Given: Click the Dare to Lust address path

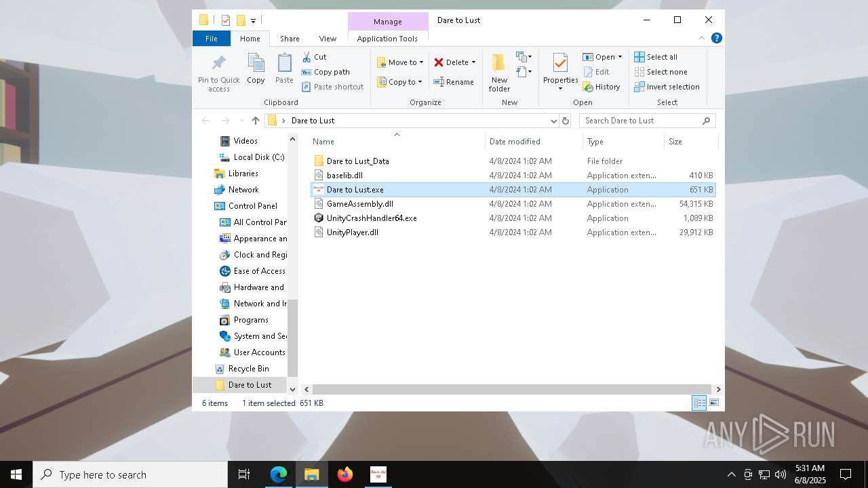Looking at the screenshot, I should click(x=313, y=121).
